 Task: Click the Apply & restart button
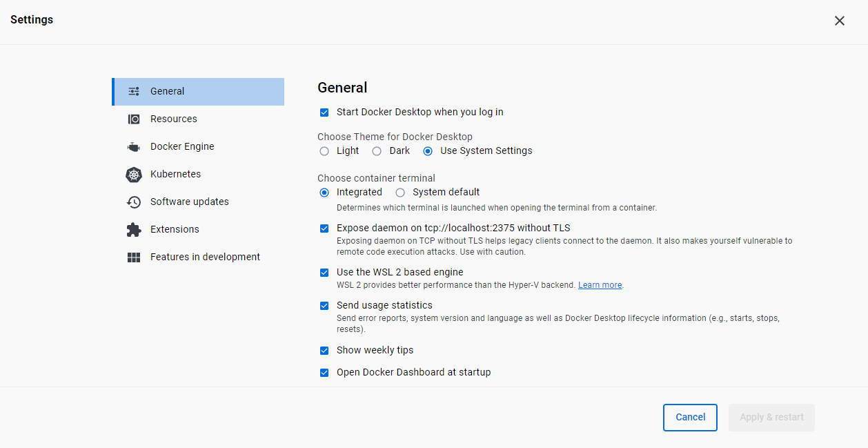[x=771, y=418]
